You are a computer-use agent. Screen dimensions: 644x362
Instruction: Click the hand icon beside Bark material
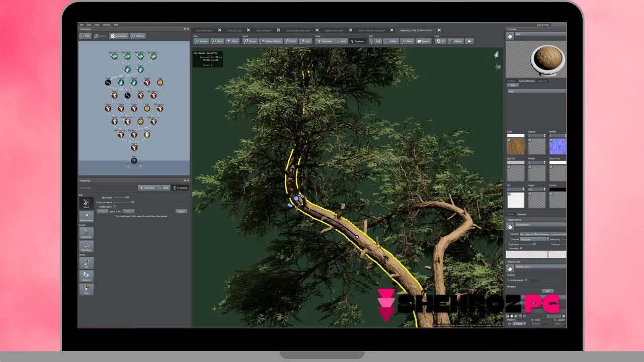[510, 35]
